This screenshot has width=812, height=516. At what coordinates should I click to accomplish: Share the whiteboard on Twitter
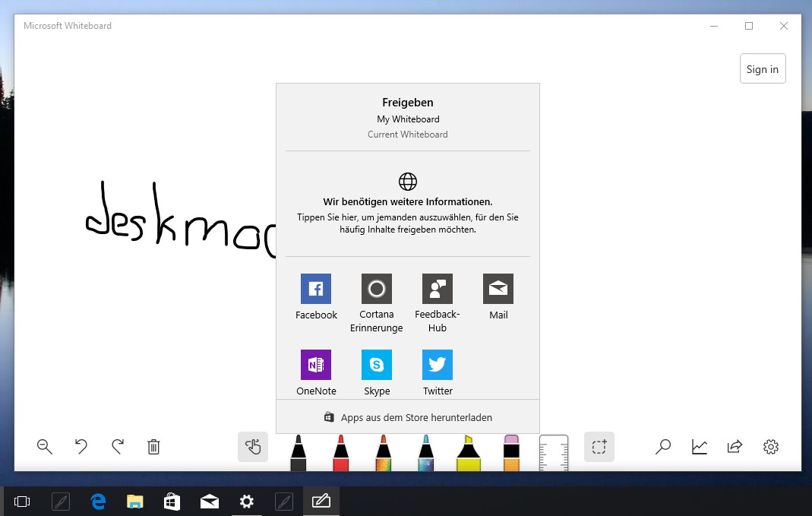click(438, 372)
